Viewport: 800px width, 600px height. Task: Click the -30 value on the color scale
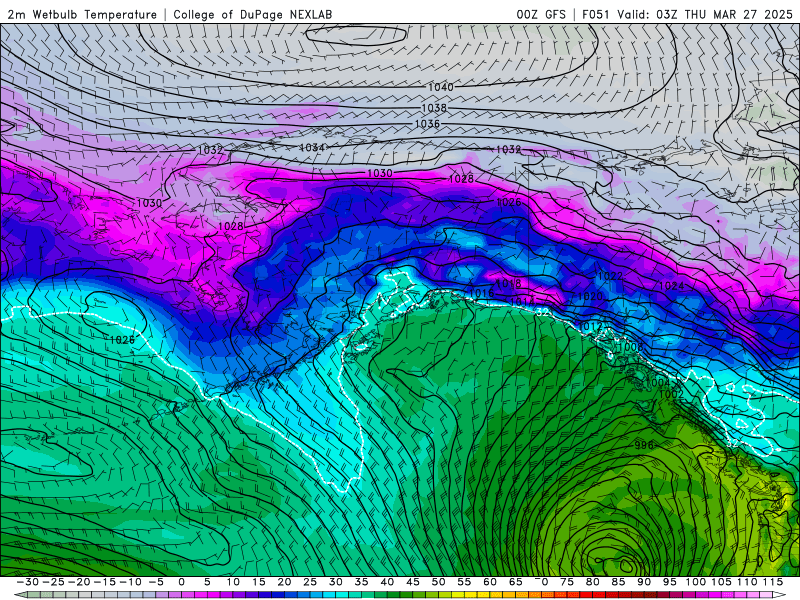coord(28,582)
